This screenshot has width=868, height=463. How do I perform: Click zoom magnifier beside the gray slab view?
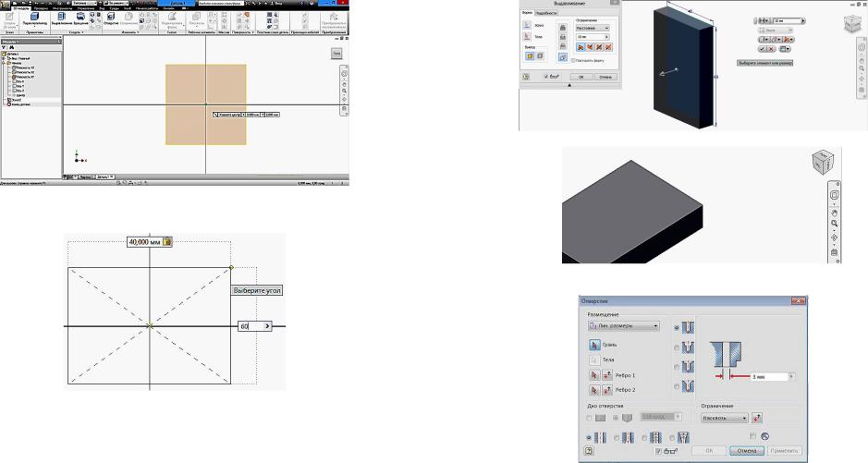click(834, 224)
